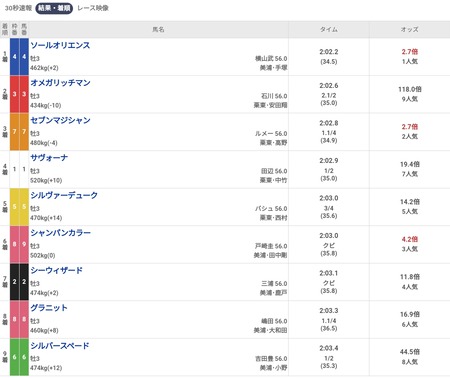
Task: Click the 118.0倍 odds value
Action: tap(410, 89)
